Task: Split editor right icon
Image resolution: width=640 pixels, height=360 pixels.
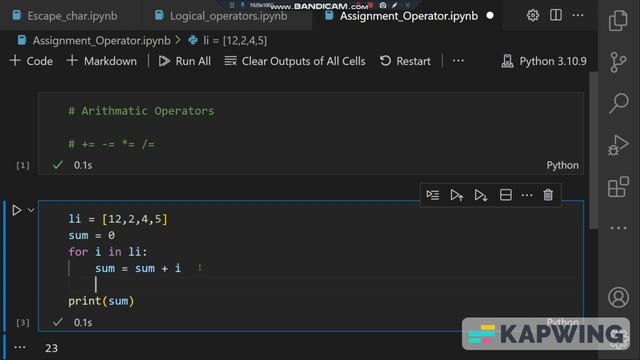Action: click(556, 16)
